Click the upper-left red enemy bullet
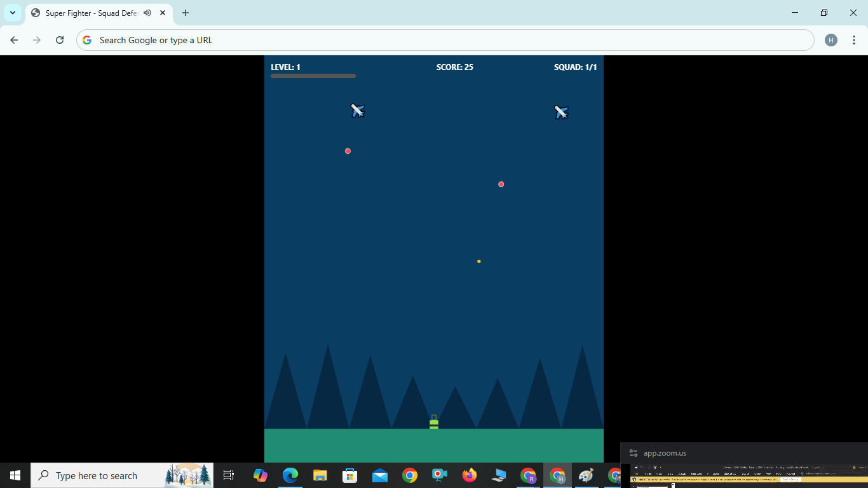 [348, 151]
